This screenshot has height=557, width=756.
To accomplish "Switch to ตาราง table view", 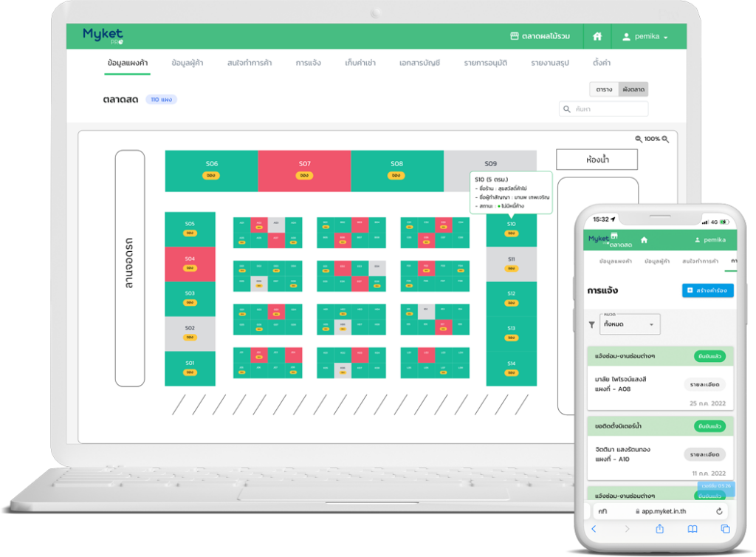I will point(604,89).
